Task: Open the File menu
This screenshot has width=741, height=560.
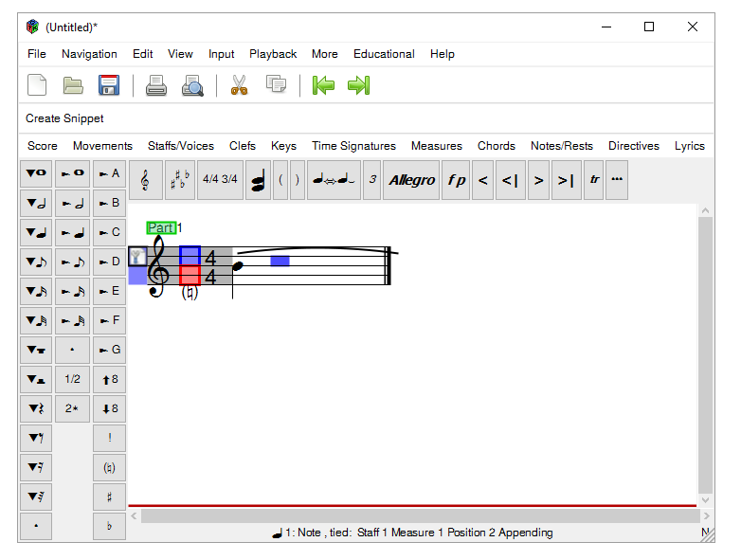Action: click(x=36, y=54)
